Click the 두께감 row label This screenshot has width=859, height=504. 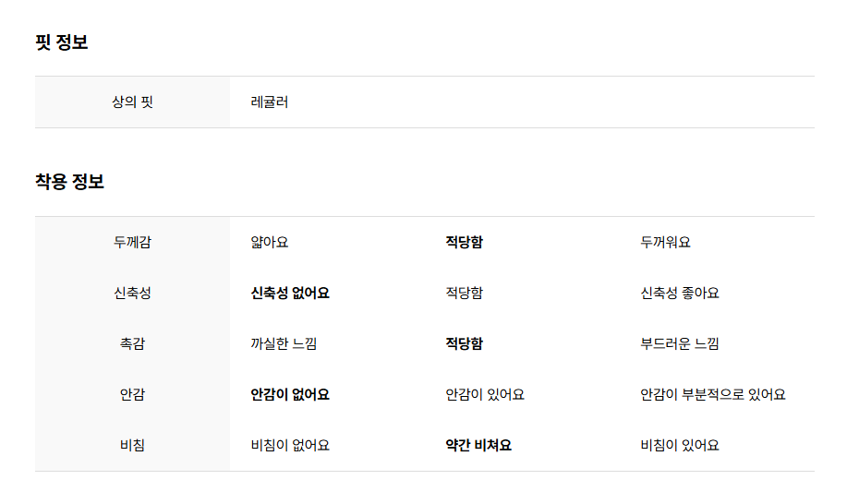pyautogui.click(x=133, y=243)
